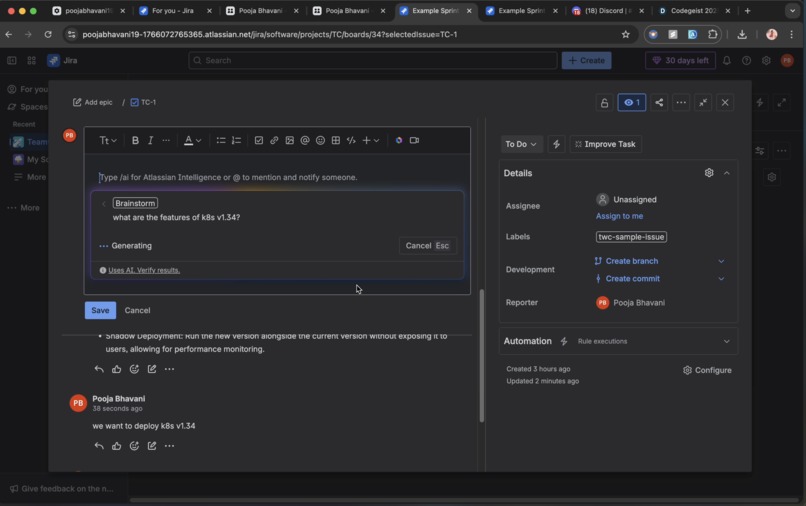Go back from Brainstorm prompt
Viewport: 806px width, 506px height.
pyautogui.click(x=103, y=204)
